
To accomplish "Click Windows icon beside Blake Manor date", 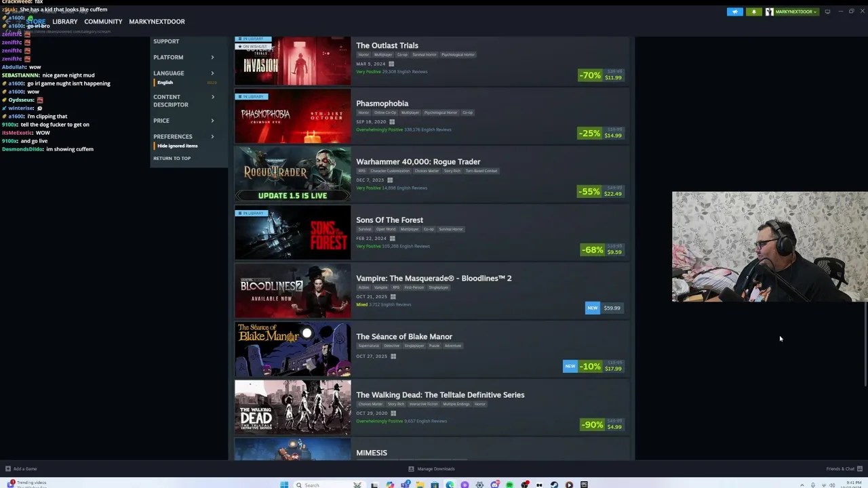I will (x=393, y=357).
